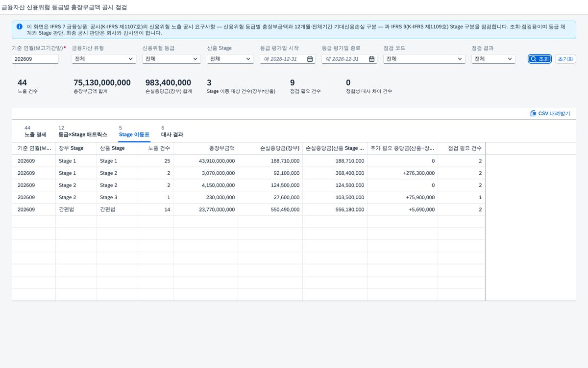Click the 4,150,000,000 gross amount cell
Screen dimensions: 588x368
coord(205,185)
